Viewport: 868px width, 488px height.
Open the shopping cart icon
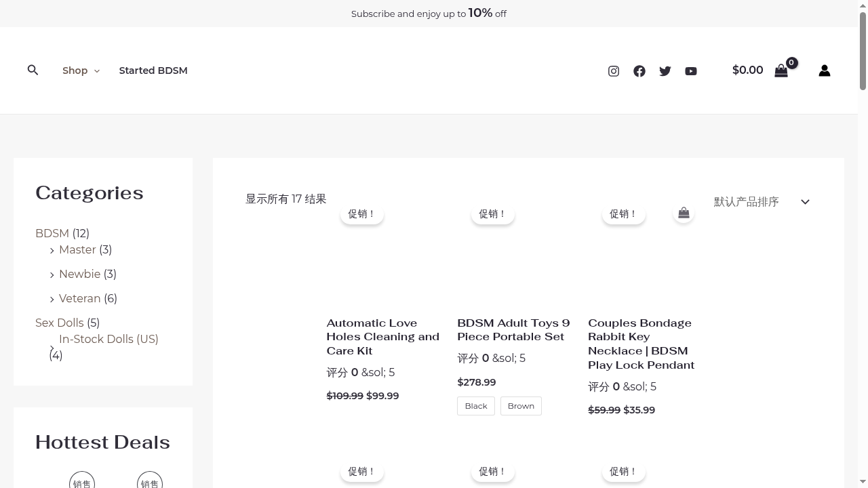[781, 70]
